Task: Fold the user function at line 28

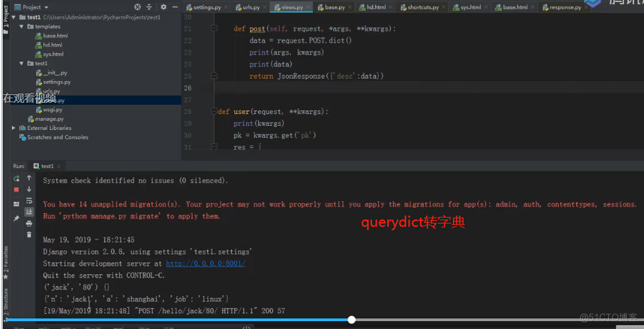Action: pyautogui.click(x=213, y=111)
